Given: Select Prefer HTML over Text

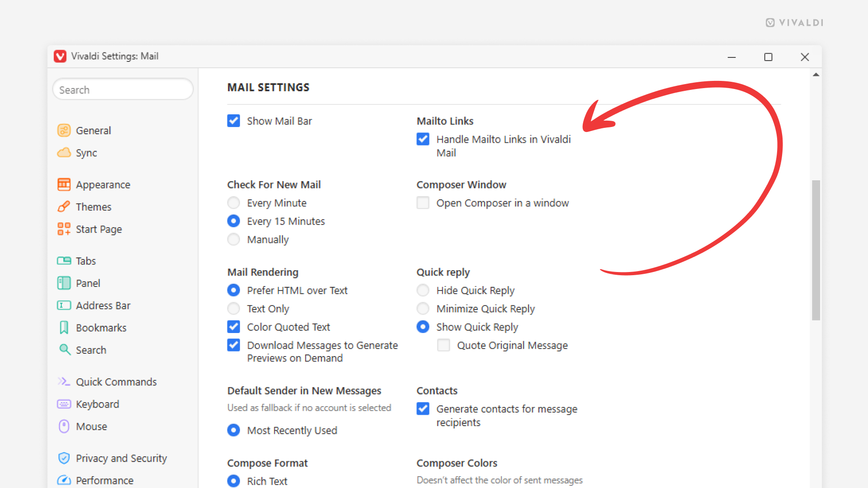Looking at the screenshot, I should 233,290.
